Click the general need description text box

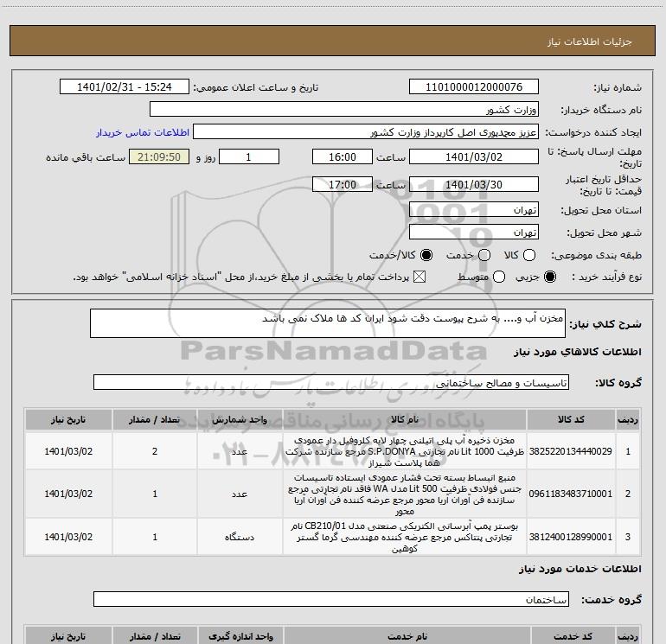click(328, 323)
